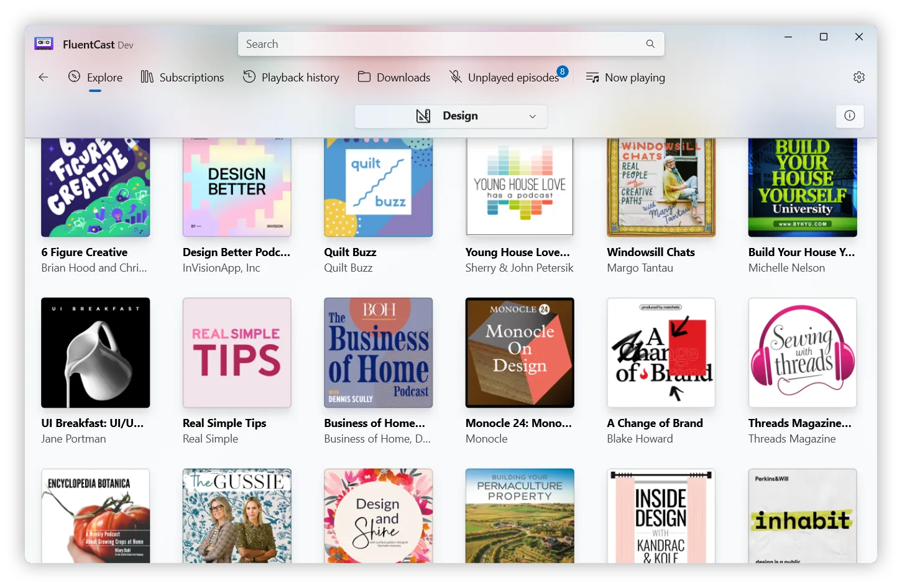Go to the Downloads tab
Image resolution: width=902 pixels, height=588 pixels.
pyautogui.click(x=394, y=77)
